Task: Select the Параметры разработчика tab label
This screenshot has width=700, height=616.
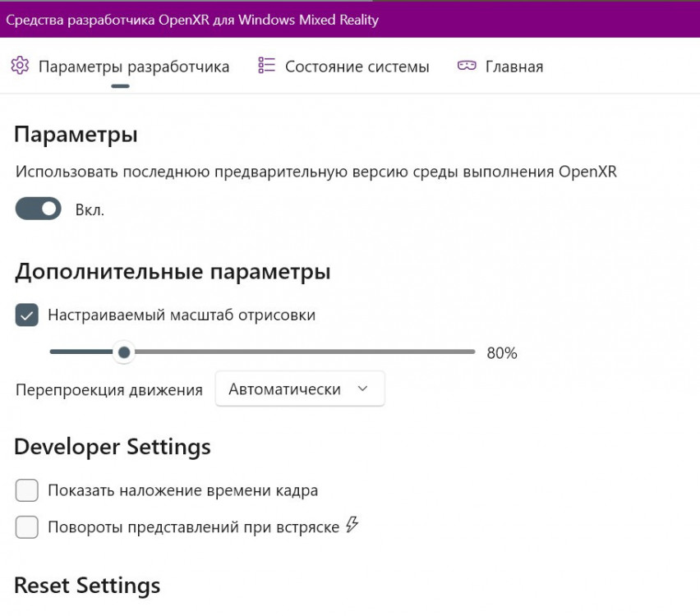Action: (x=134, y=67)
